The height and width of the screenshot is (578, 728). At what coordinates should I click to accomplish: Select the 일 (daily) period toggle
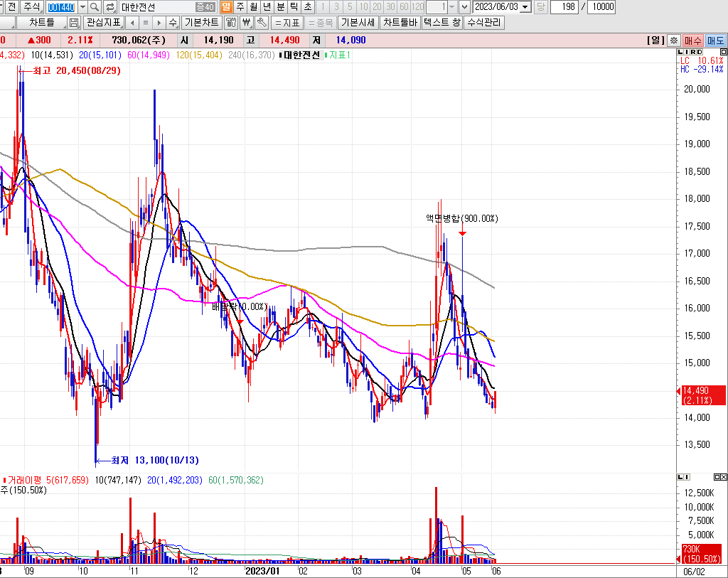click(226, 7)
